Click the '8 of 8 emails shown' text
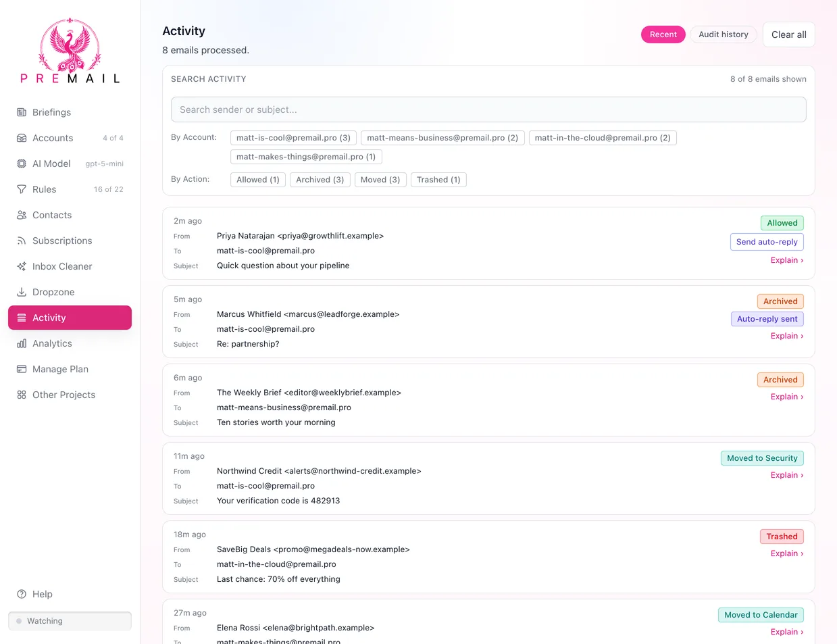837x644 pixels. pyautogui.click(x=768, y=79)
